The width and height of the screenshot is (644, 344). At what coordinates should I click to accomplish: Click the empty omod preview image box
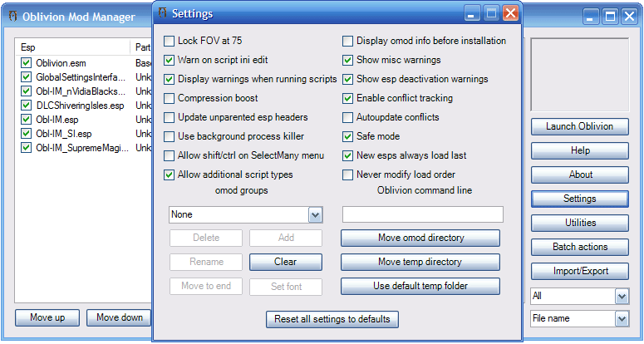click(579, 74)
